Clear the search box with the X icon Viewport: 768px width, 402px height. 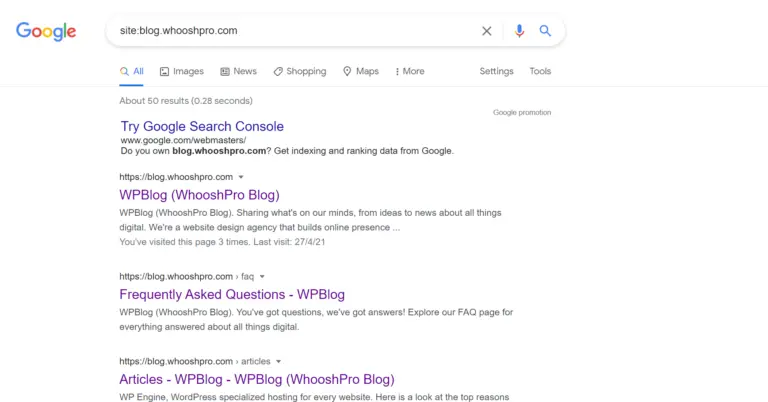[x=487, y=31]
